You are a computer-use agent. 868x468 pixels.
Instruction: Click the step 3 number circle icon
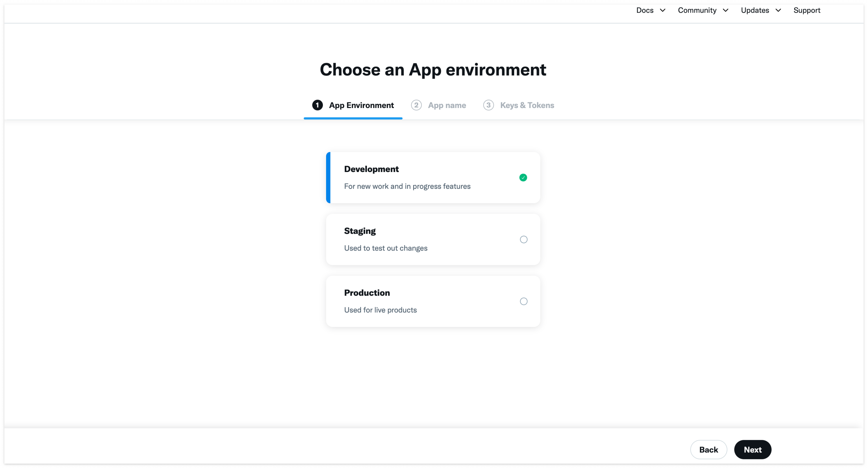[488, 105]
